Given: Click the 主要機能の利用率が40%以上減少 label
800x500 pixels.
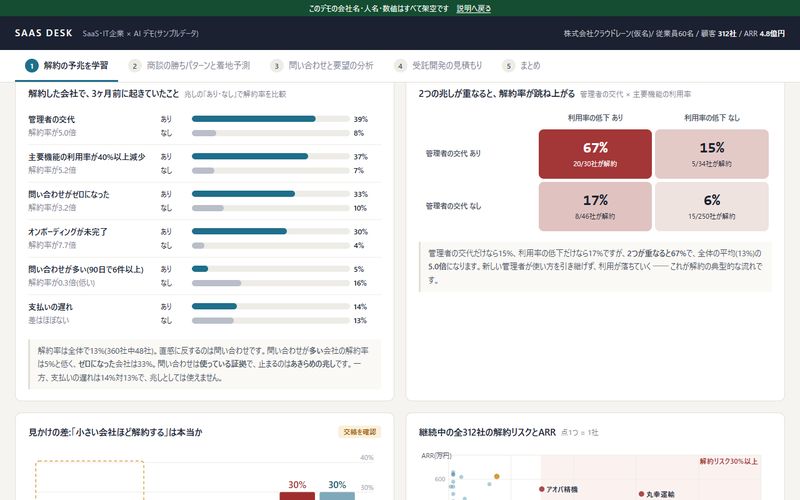Looking at the screenshot, I should (x=87, y=157).
